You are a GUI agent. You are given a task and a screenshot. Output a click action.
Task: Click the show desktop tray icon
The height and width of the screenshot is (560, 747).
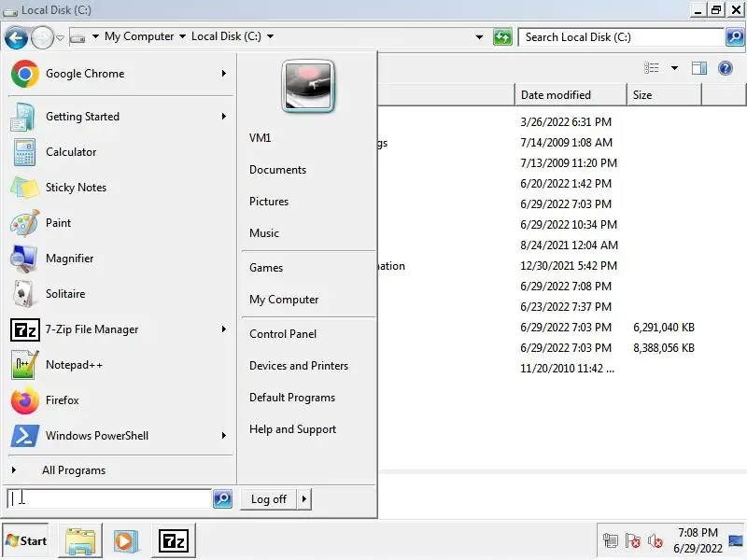tap(736, 541)
